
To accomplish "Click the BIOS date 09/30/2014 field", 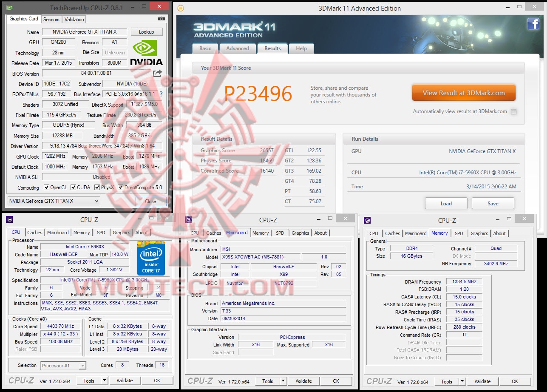I will (x=283, y=318).
